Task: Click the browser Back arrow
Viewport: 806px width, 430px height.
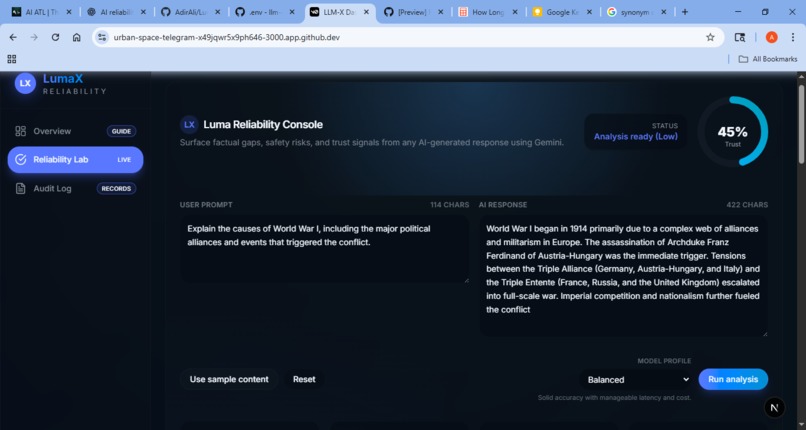Action: point(13,37)
